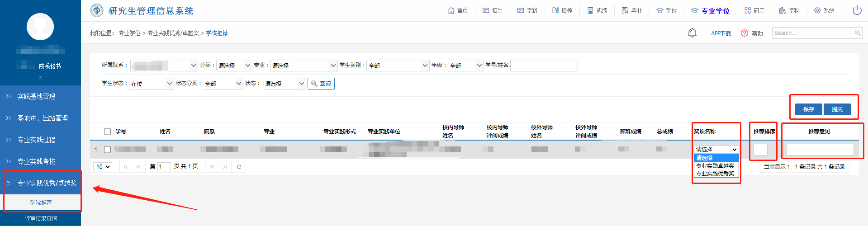This screenshot has height=226, width=868.
Task: Open the 学生状态 dropdown
Action: pos(152,84)
